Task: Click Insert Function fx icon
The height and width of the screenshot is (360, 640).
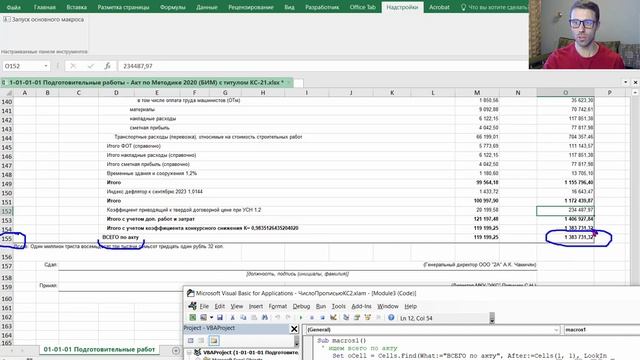Action: 107,66
